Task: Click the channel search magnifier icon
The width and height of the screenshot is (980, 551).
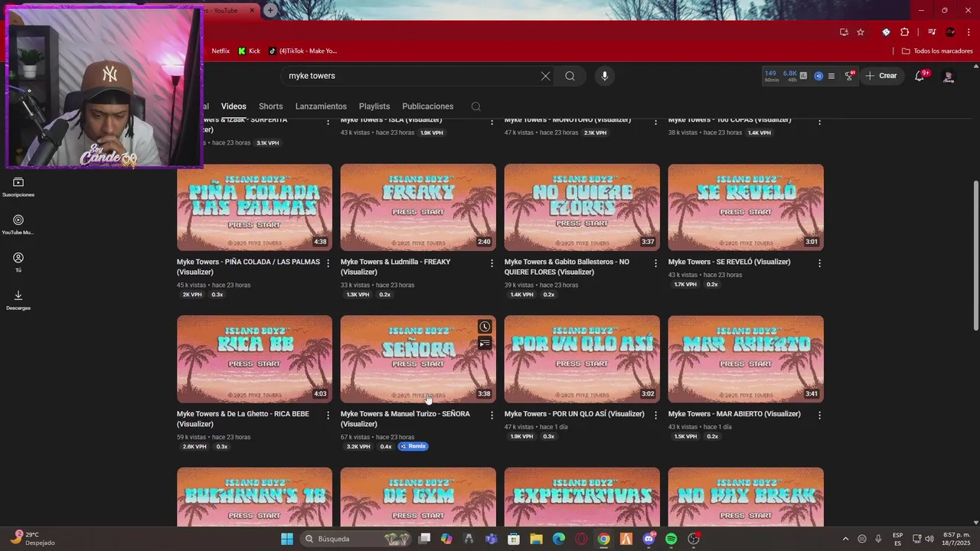Action: (x=476, y=106)
